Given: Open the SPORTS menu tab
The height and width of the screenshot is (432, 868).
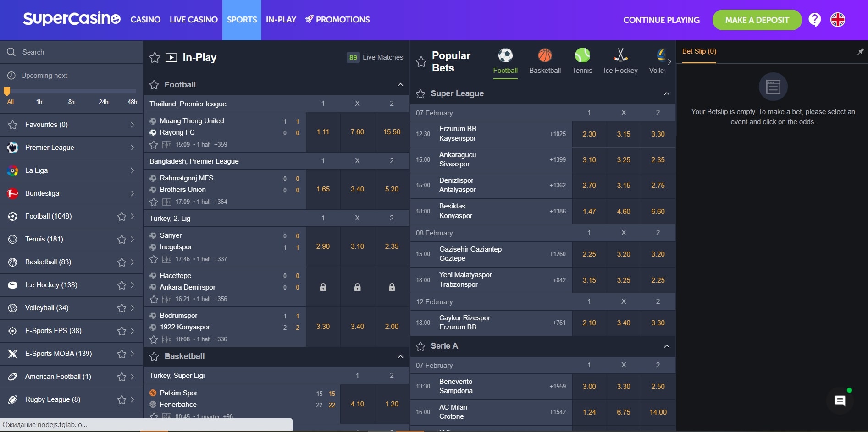Looking at the screenshot, I should (x=242, y=20).
